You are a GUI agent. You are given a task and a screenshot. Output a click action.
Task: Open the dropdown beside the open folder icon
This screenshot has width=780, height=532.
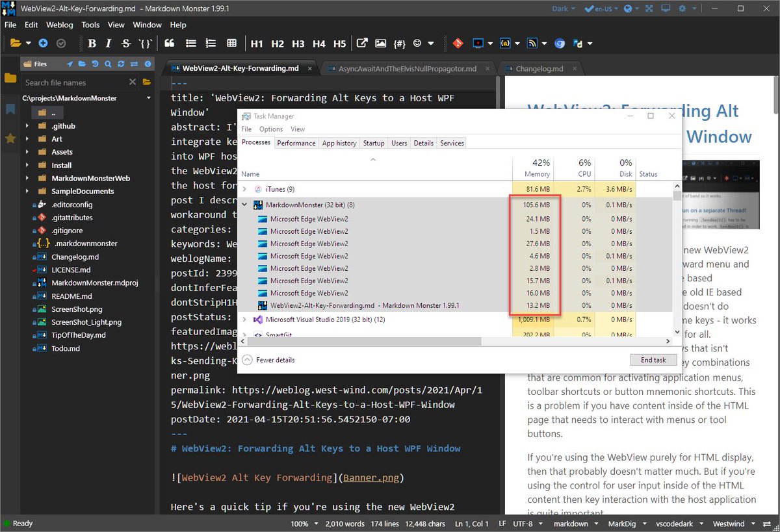pos(29,44)
